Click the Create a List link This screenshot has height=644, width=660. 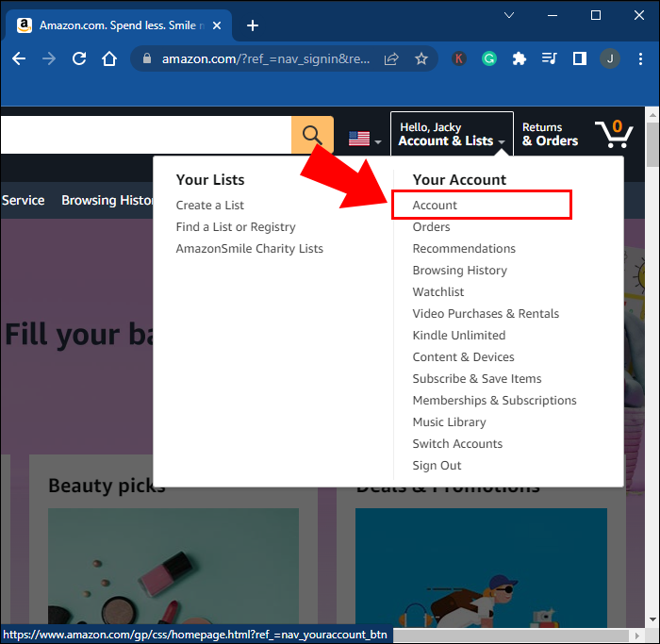209,206
